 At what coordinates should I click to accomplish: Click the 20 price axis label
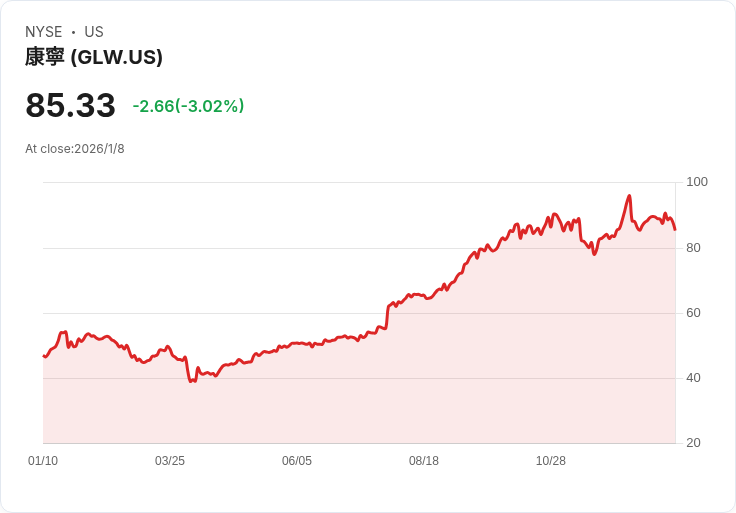pyautogui.click(x=693, y=443)
